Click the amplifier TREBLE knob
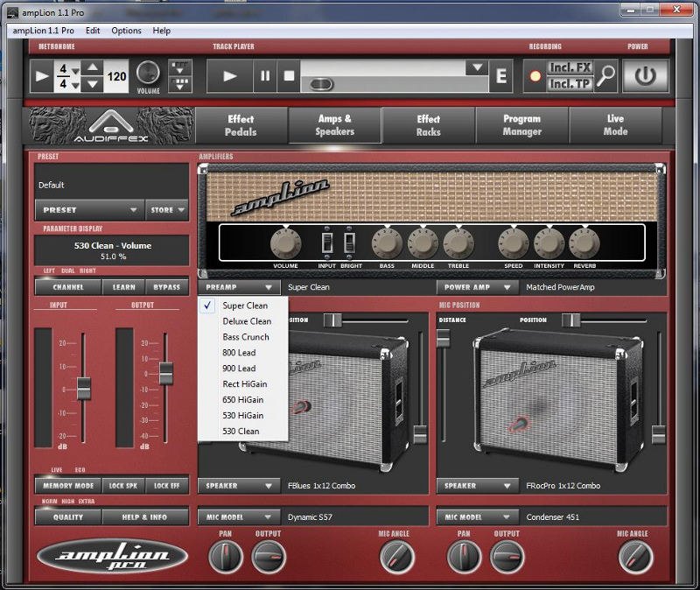 (x=458, y=244)
